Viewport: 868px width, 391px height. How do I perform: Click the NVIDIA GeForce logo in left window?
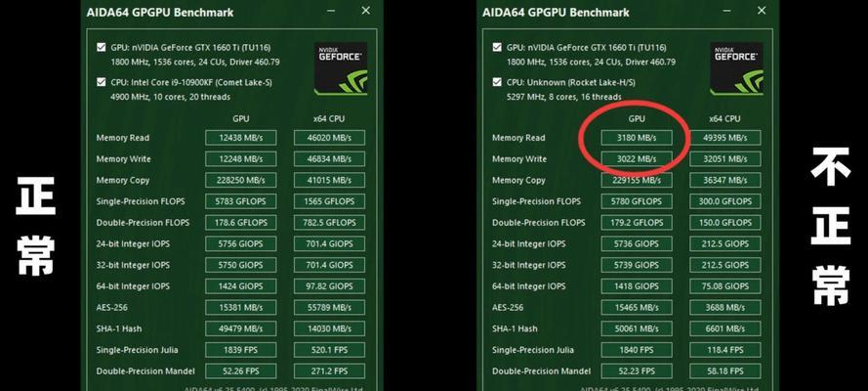tap(341, 68)
